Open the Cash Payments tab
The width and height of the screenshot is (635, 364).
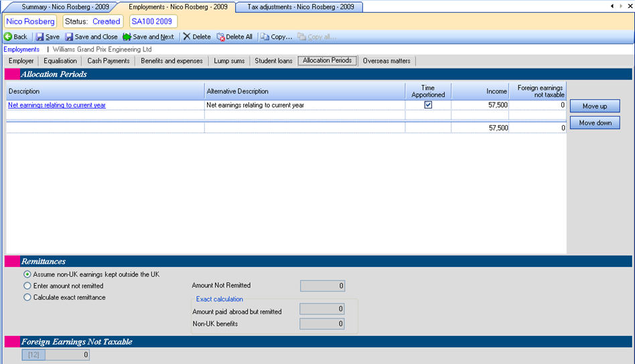tap(108, 61)
